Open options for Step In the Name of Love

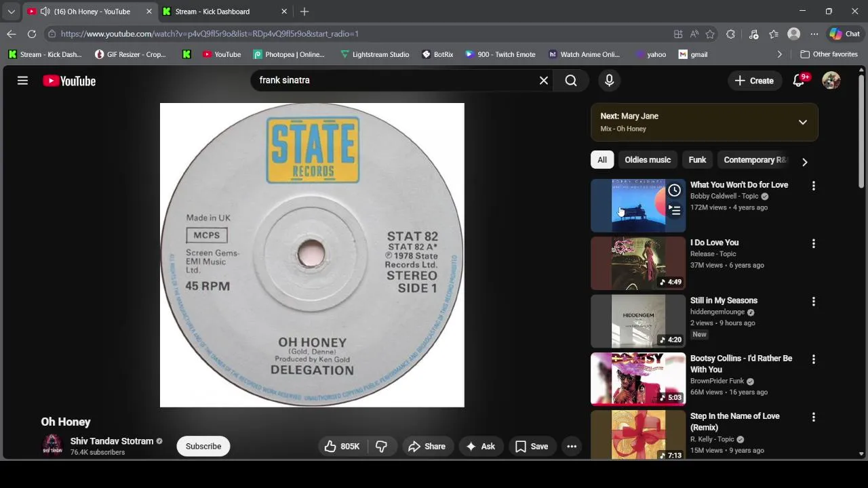click(x=814, y=418)
